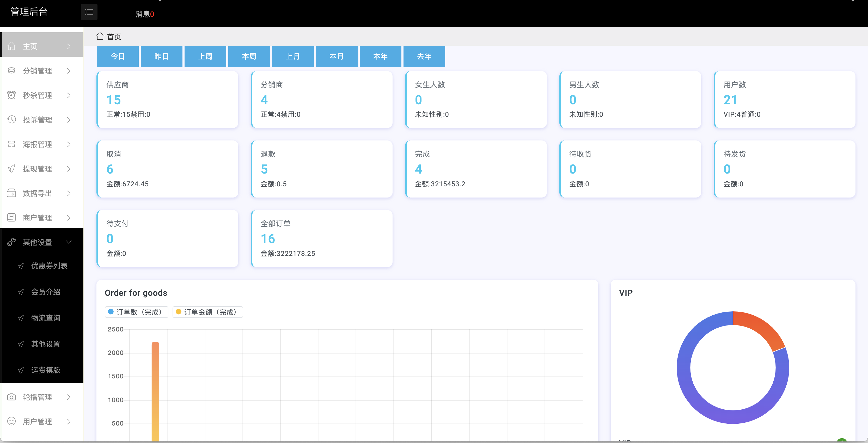Click the home icon in breadcrumb
868x443 pixels.
pos(100,36)
